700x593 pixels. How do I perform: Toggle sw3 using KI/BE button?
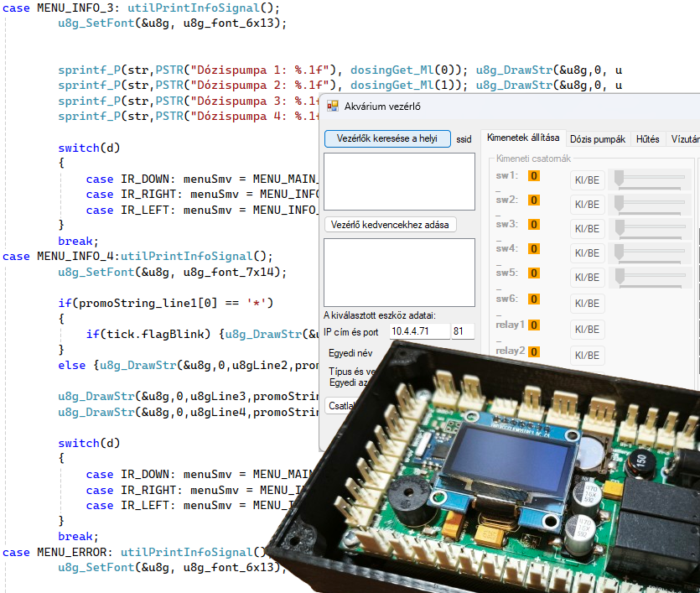tap(587, 229)
